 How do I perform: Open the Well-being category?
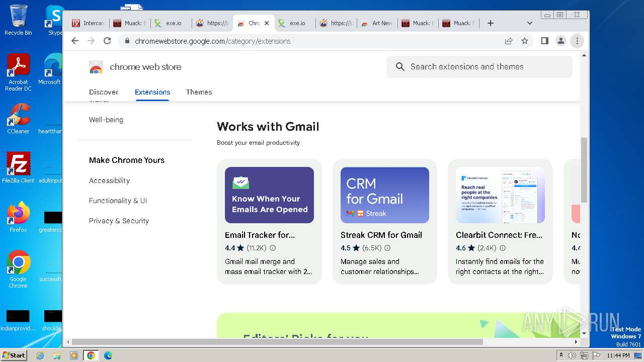[106, 120]
